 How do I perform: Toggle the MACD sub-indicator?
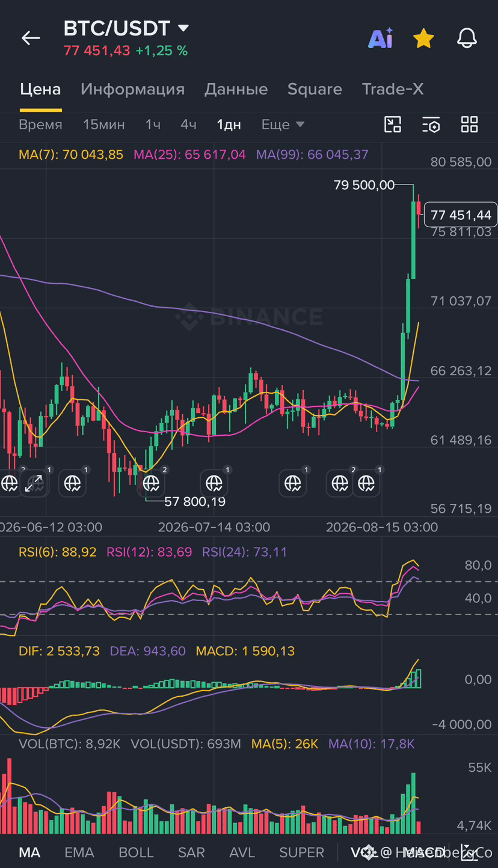click(423, 852)
